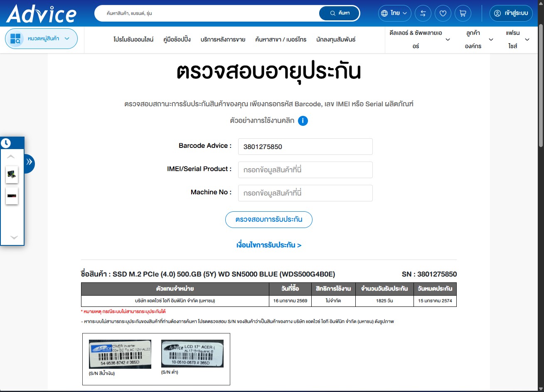The image size is (544, 392).
Task: Open the ไทย language dropdown
Action: point(394,13)
